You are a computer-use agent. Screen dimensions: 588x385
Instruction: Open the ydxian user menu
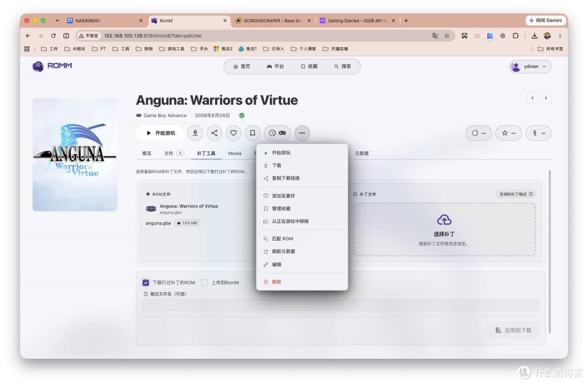[530, 66]
